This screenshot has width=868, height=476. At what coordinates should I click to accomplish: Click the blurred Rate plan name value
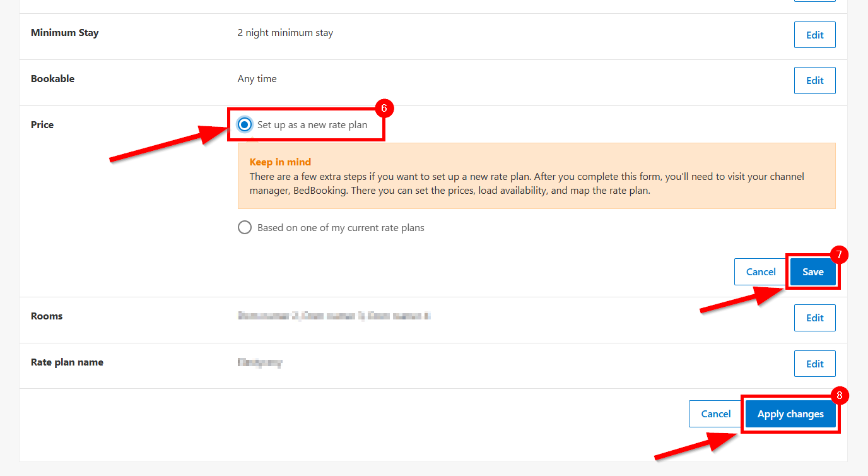260,362
